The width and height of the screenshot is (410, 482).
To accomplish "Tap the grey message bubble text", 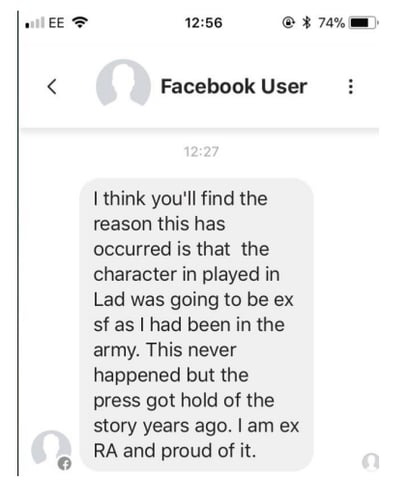I will pos(196,325).
